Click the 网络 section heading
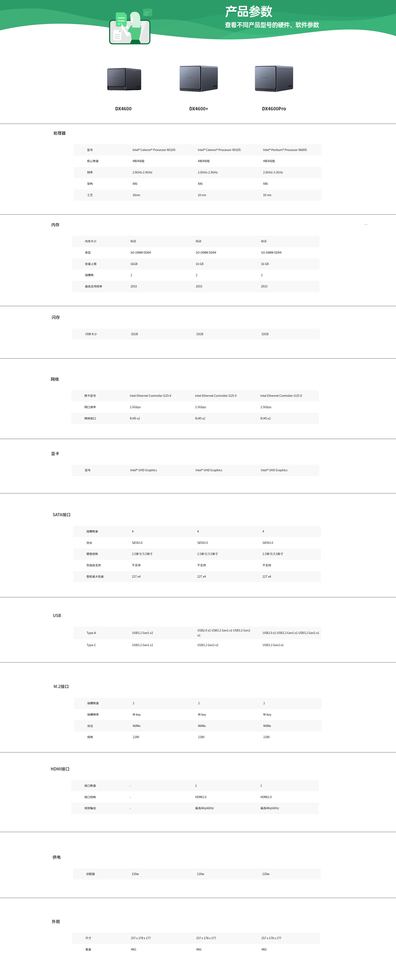Screen dimensions: 396x980 [x=55, y=379]
